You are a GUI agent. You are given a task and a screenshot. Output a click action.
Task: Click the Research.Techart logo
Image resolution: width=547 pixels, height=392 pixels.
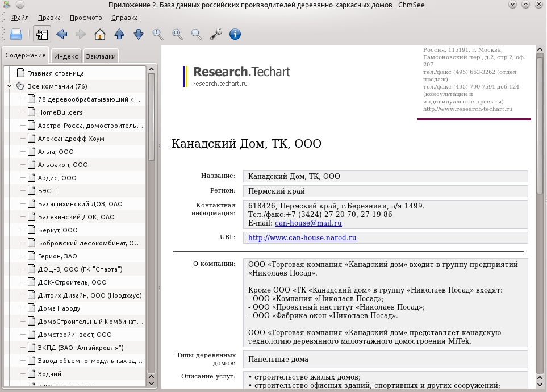(x=236, y=76)
